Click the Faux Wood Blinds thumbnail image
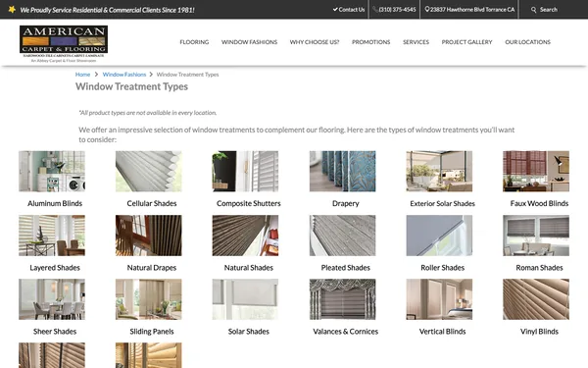Image resolution: width=588 pixels, height=368 pixels. (536, 171)
